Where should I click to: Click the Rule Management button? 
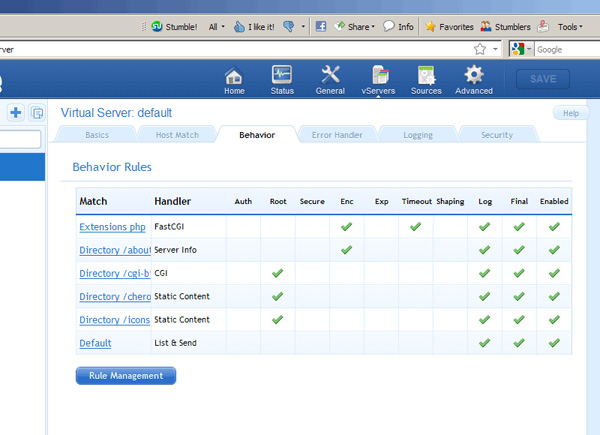click(x=126, y=376)
